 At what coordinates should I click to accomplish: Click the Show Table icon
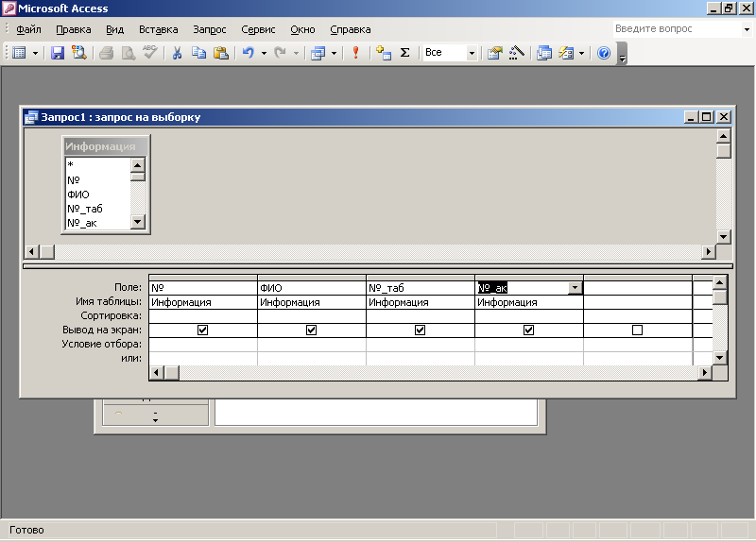pos(384,53)
